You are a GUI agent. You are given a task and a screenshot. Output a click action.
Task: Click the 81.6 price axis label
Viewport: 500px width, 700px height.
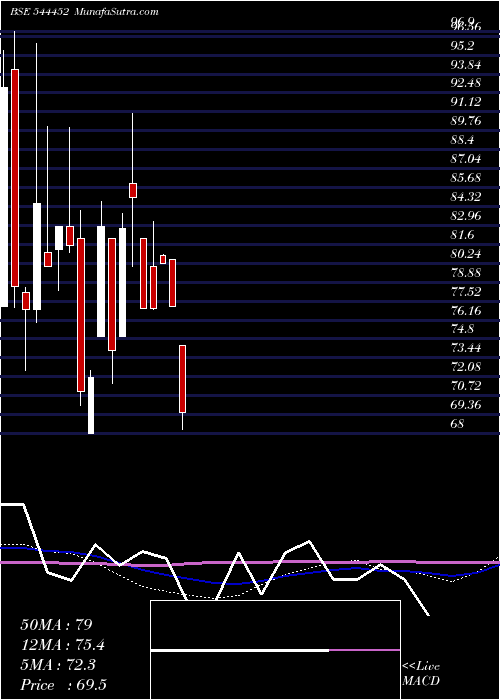(x=462, y=235)
